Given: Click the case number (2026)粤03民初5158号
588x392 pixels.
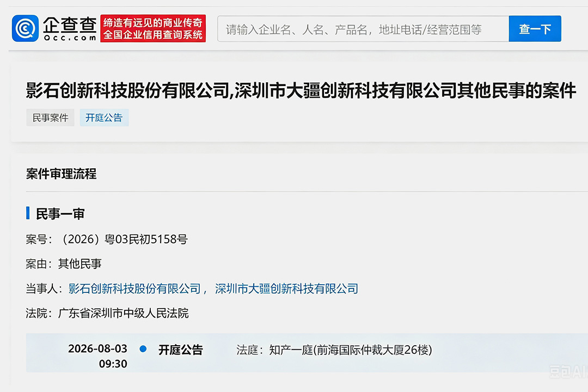Looking at the screenshot, I should (123, 240).
